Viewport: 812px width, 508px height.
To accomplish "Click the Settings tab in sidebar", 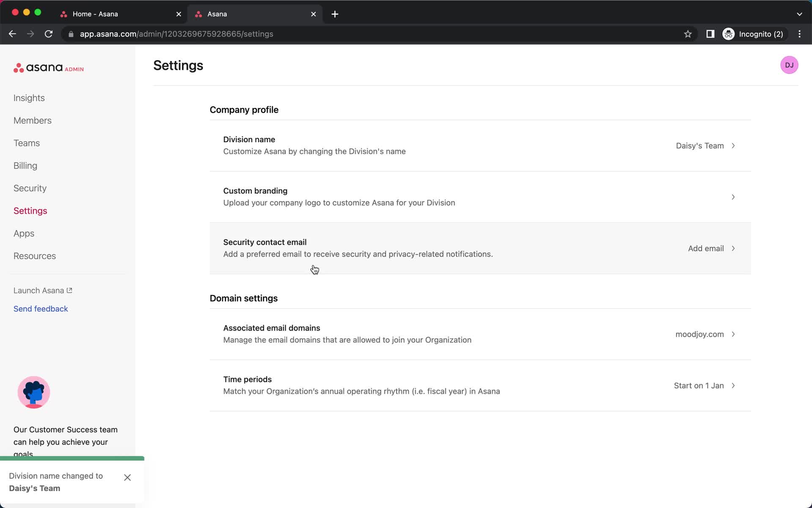I will pos(30,211).
